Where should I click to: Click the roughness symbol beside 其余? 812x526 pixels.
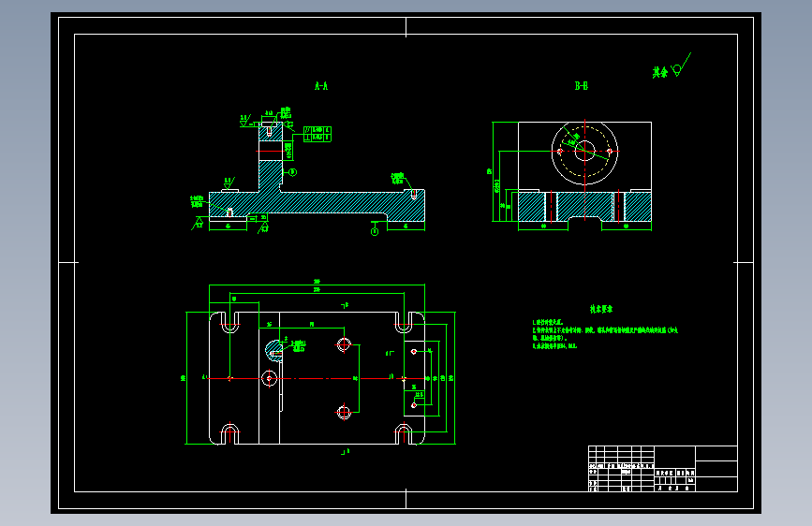click(x=681, y=65)
